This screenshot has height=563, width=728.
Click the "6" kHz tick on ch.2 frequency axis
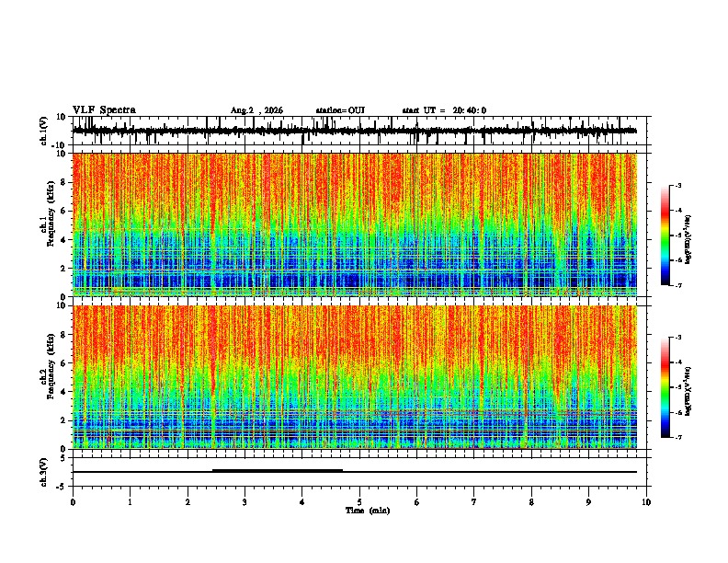coord(64,362)
